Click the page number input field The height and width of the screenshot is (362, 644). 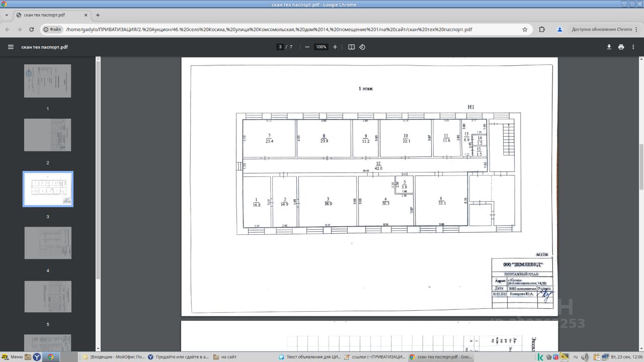coord(280,47)
